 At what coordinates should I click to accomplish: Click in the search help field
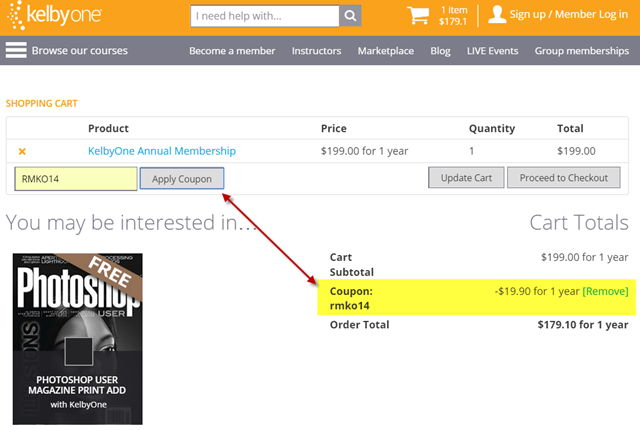tap(265, 16)
